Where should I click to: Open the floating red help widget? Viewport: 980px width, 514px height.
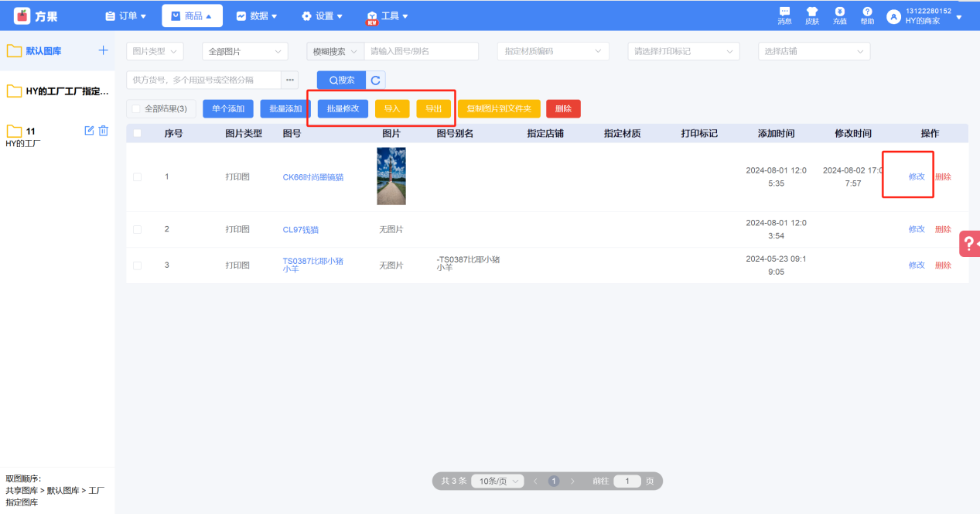pyautogui.click(x=970, y=243)
